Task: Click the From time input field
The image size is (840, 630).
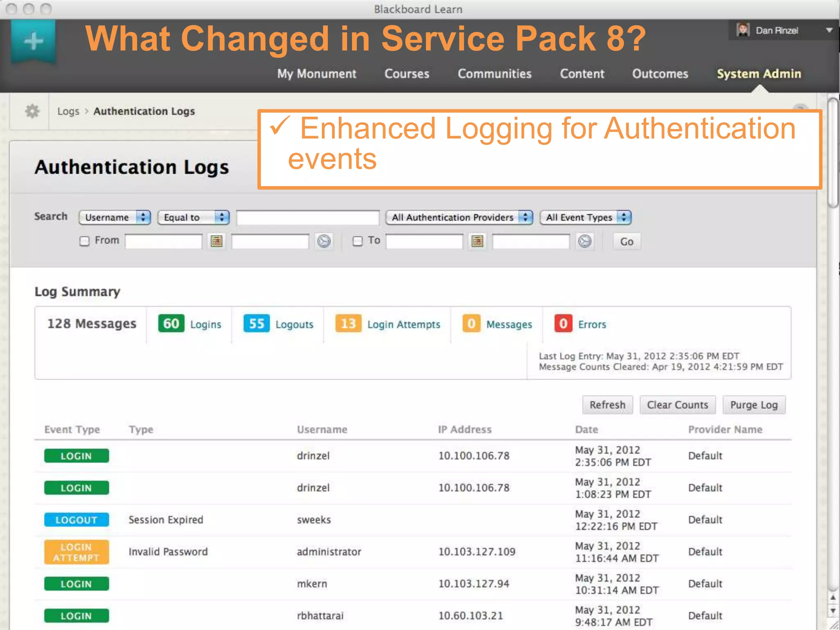Action: pos(270,241)
